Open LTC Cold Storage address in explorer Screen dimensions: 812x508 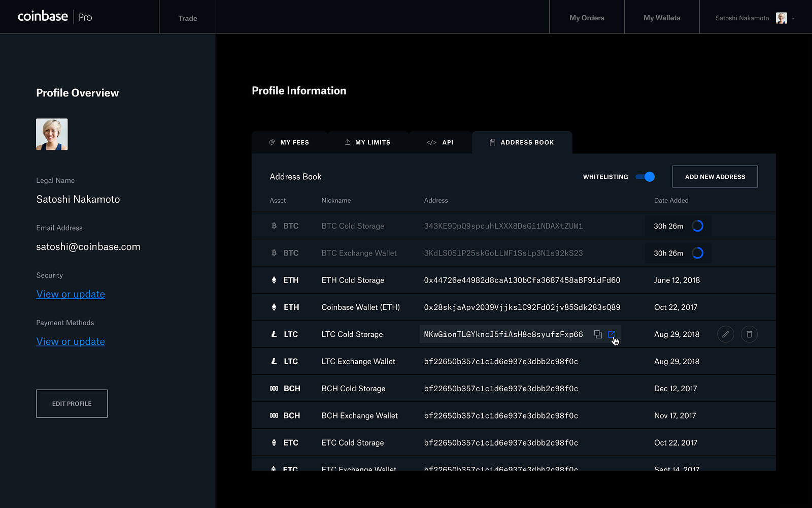(612, 334)
